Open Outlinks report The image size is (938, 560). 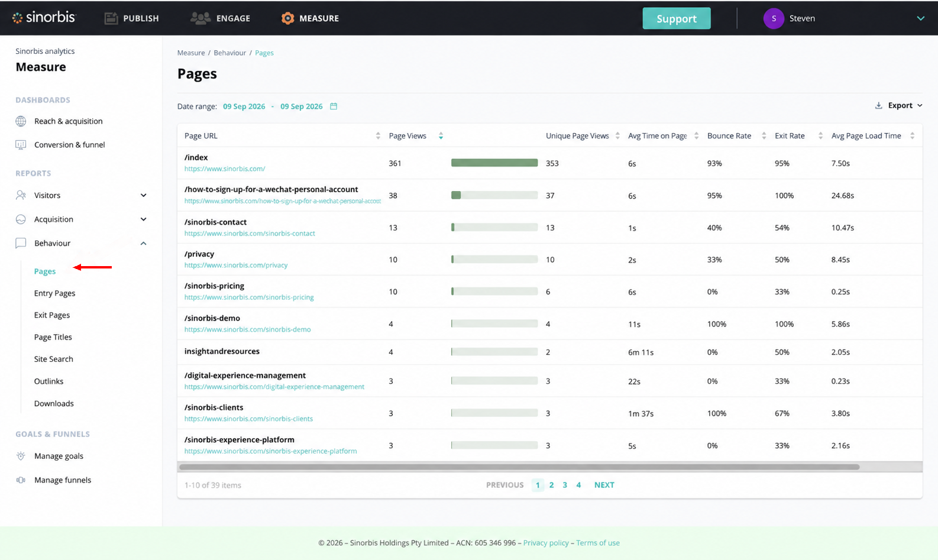(x=48, y=381)
